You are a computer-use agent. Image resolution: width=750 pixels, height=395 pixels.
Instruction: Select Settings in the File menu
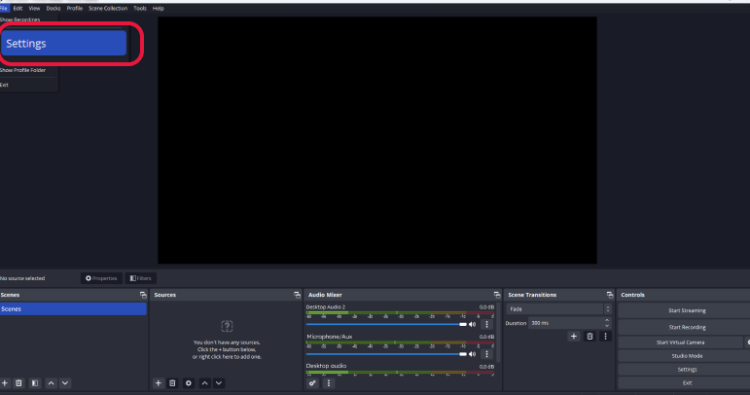pyautogui.click(x=64, y=43)
